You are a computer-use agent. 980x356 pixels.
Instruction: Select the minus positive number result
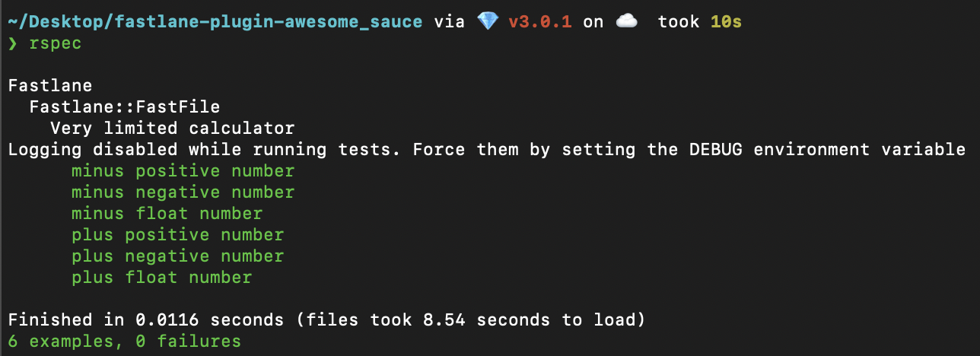[183, 171]
